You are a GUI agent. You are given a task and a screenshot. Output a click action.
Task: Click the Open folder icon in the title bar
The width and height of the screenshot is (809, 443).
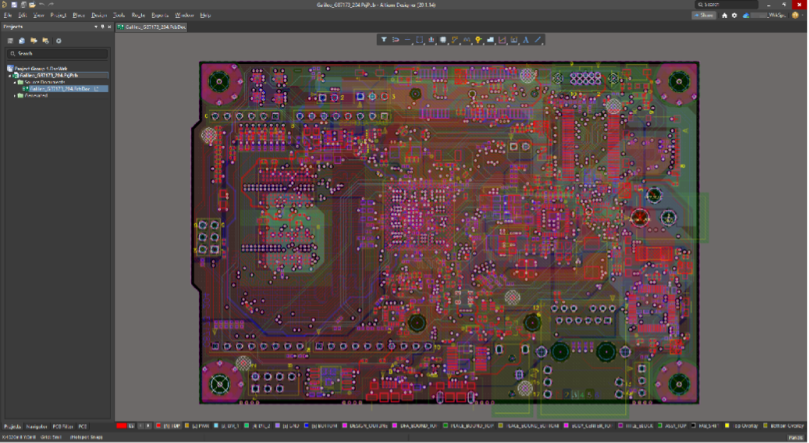click(32, 5)
